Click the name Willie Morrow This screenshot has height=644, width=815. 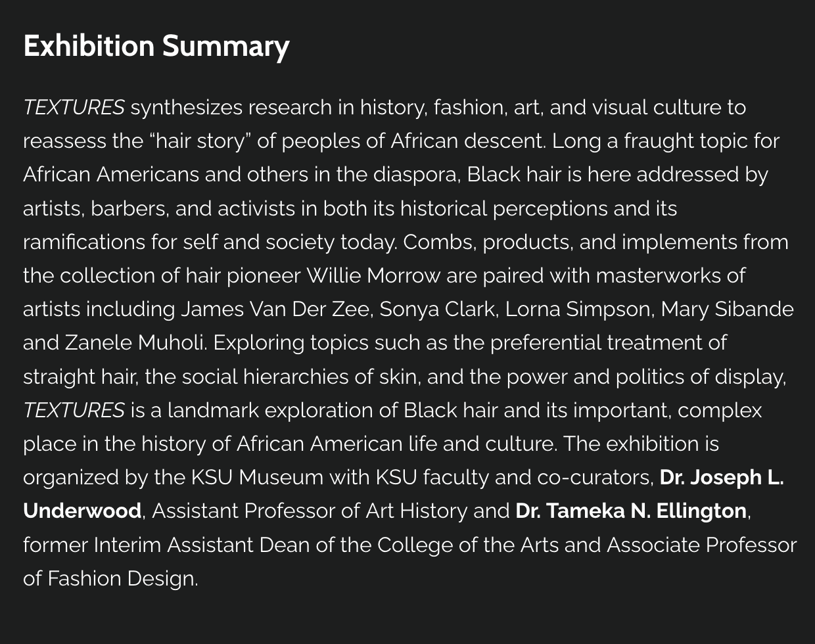pos(373,275)
